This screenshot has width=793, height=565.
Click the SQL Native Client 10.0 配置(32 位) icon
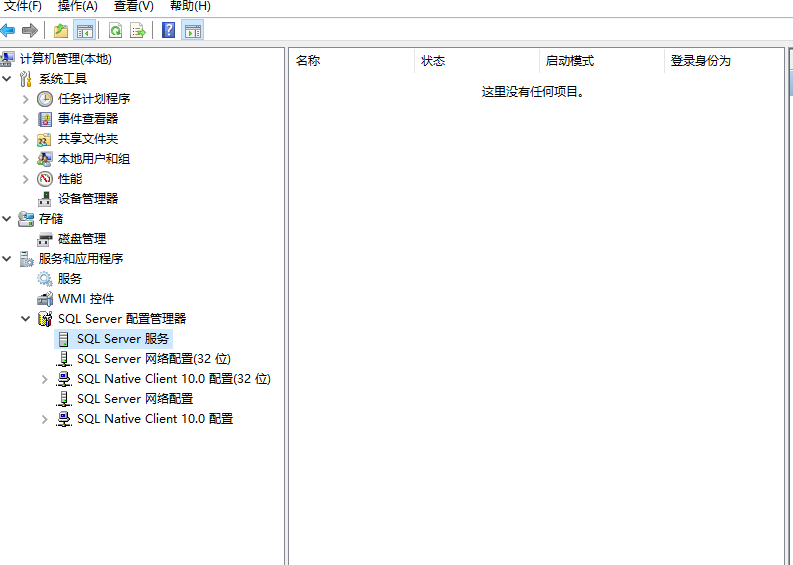(x=64, y=379)
